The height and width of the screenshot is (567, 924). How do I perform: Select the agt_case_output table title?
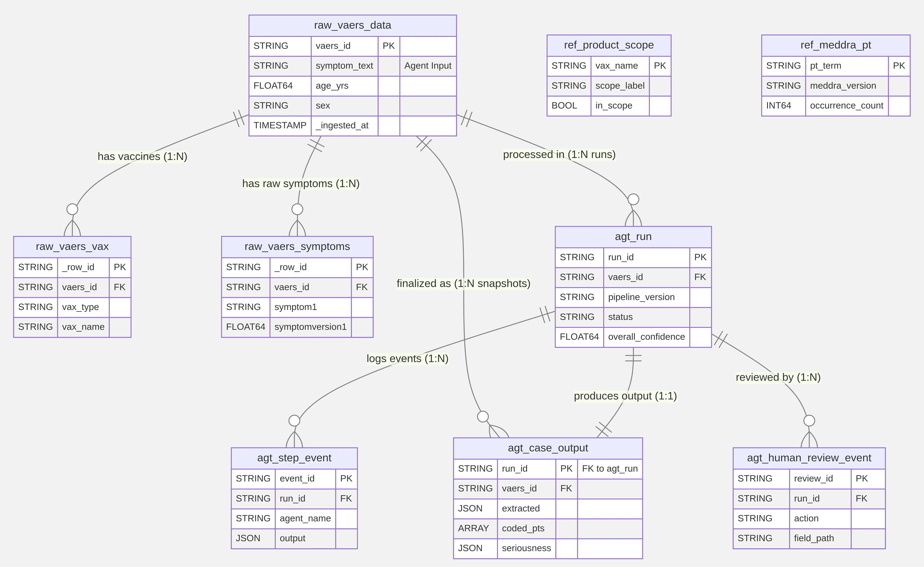point(548,449)
